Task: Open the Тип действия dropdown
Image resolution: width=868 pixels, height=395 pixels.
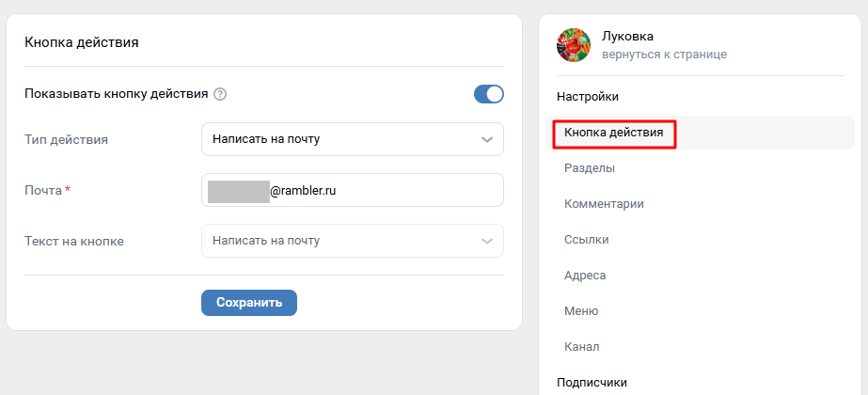Action: [x=352, y=139]
